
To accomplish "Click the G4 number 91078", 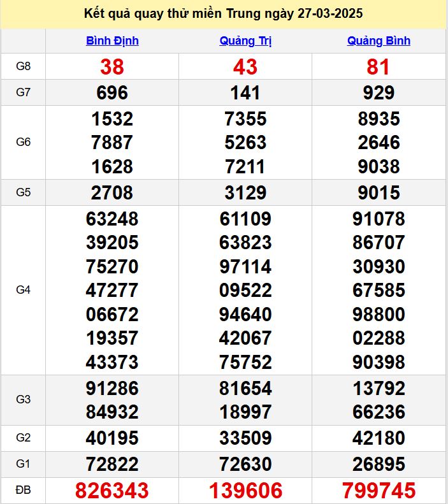I will (379, 219).
